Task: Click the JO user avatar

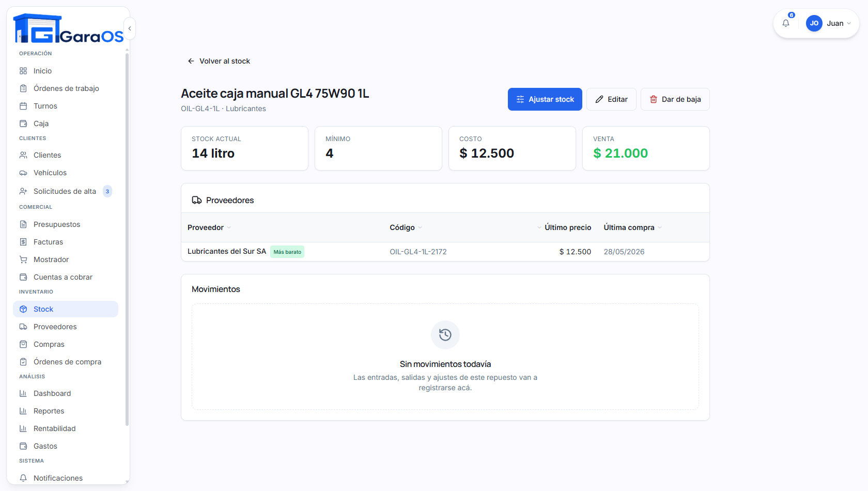Action: click(x=814, y=23)
